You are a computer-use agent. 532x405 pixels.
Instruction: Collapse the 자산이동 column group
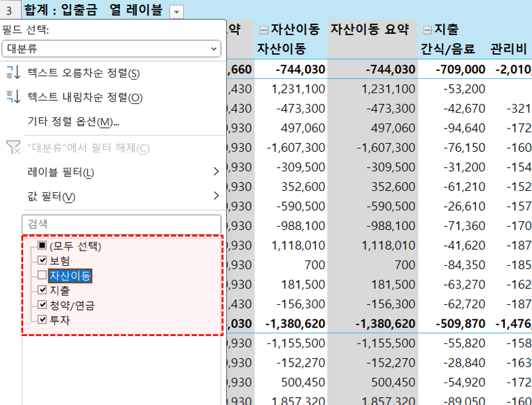pos(263,30)
